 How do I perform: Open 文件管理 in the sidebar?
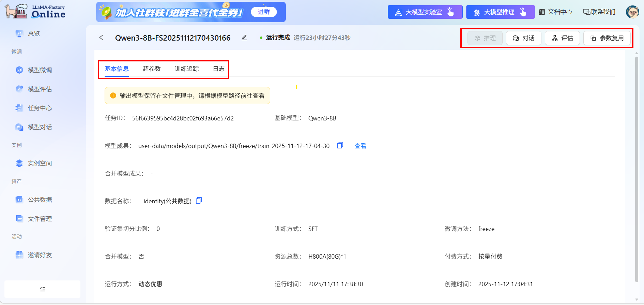point(40,219)
